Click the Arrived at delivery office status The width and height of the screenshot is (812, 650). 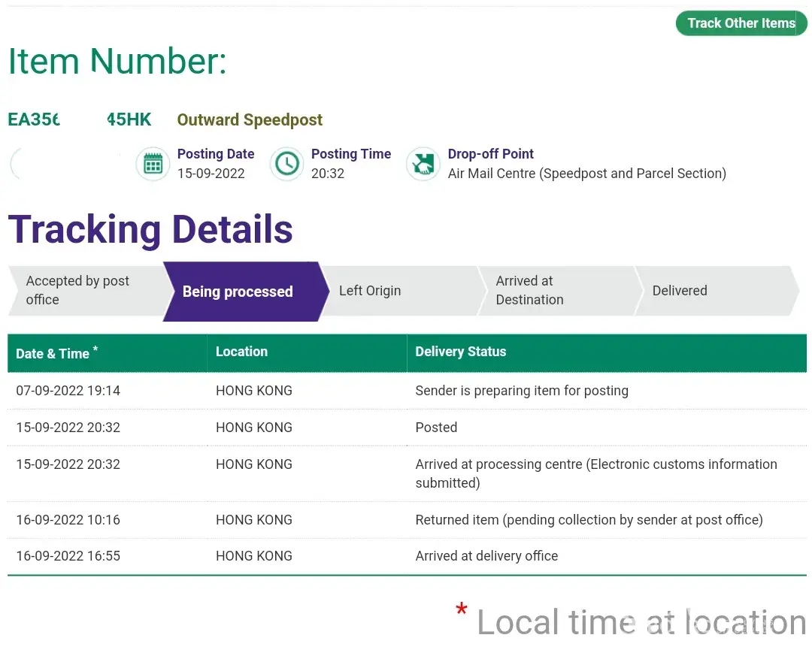pos(486,556)
